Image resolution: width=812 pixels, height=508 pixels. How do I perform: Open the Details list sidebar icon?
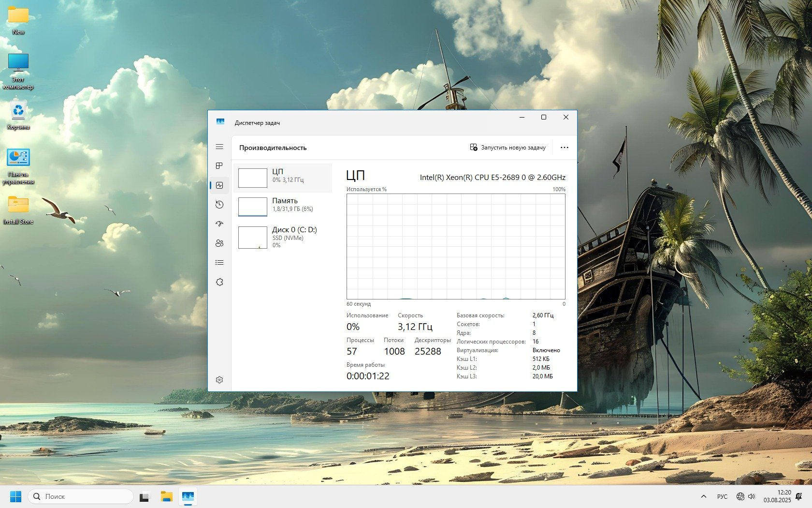pos(219,263)
